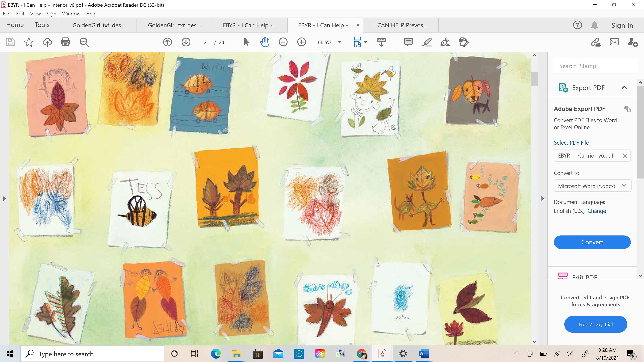The width and height of the screenshot is (644, 362).
Task: Click the Zoom out minus icon
Action: pos(283,42)
